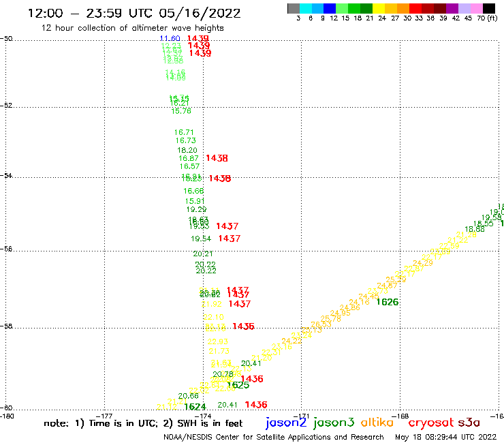Click the wave height value 19.29
504x443 pixels.
pos(196,209)
